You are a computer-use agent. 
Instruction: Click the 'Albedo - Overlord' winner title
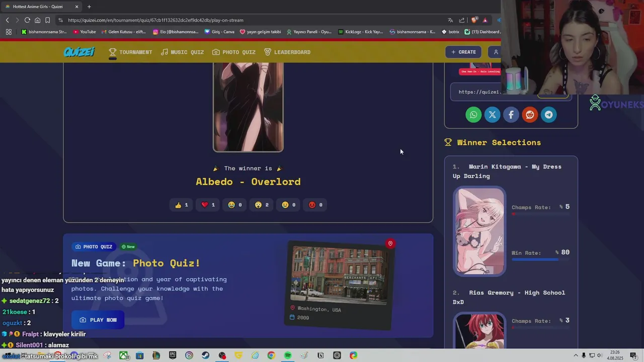click(x=248, y=182)
